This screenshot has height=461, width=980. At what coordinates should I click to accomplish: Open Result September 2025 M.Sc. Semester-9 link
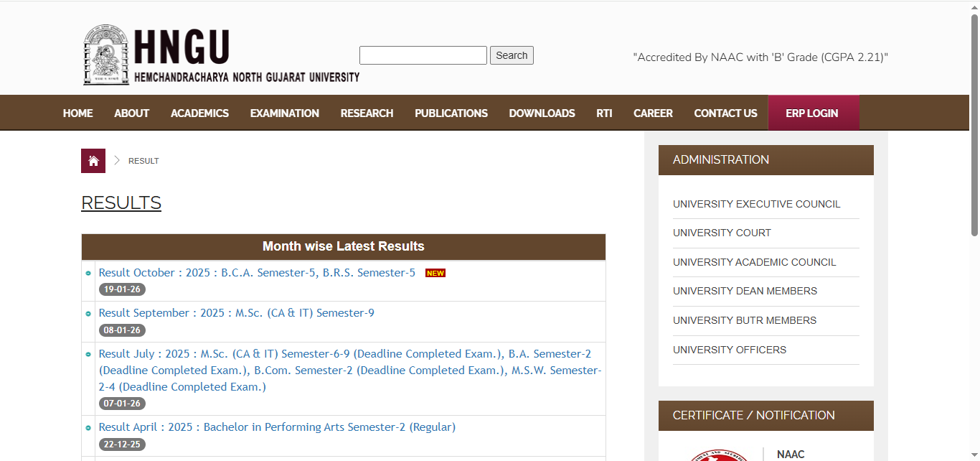pyautogui.click(x=236, y=313)
